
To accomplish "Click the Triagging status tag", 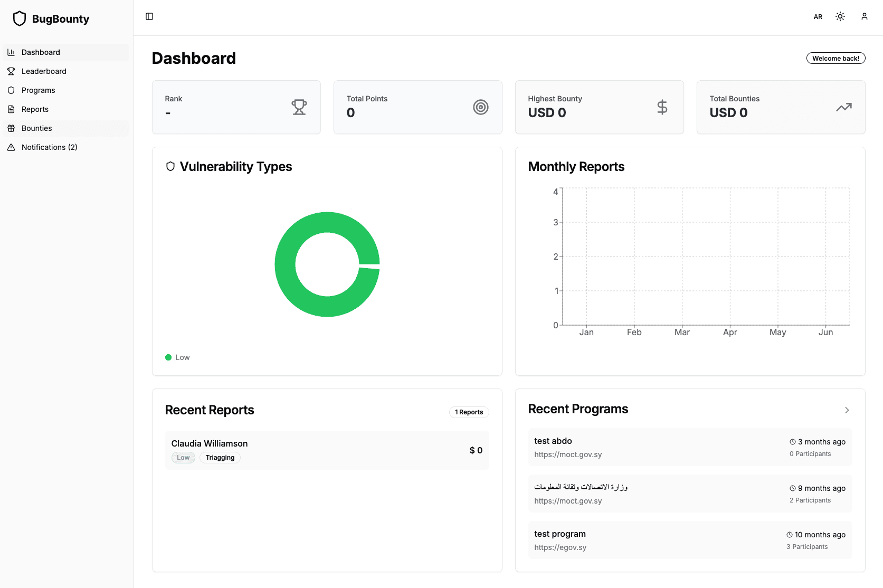I will 220,458.
